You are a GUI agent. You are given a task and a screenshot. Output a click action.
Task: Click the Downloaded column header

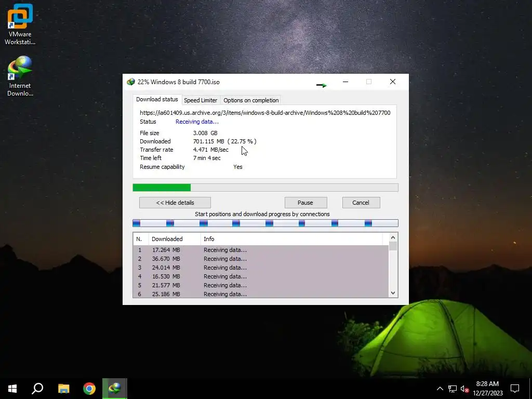point(175,239)
